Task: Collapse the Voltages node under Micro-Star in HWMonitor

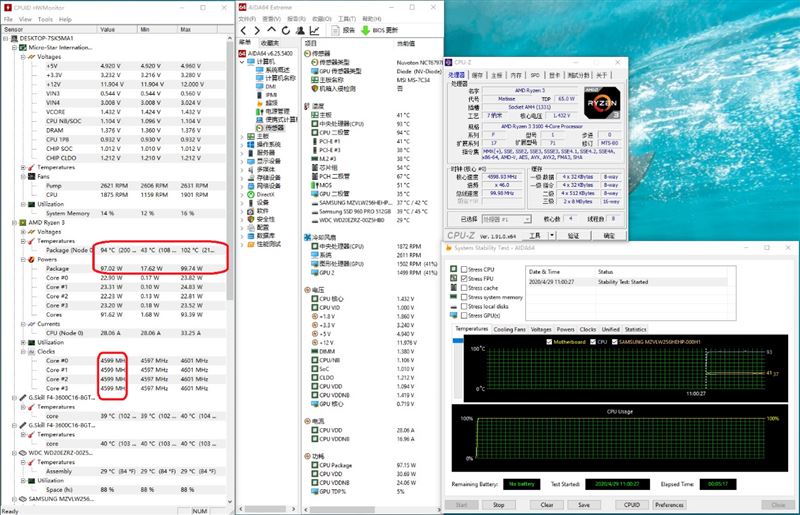Action: click(x=23, y=57)
